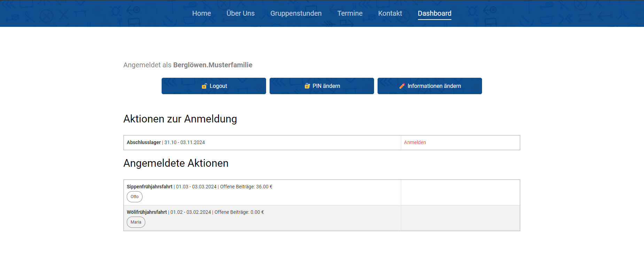Image resolution: width=644 pixels, height=271 pixels.
Task: Click the date 31.10 - 03.11.2024
Action: [x=185, y=142]
